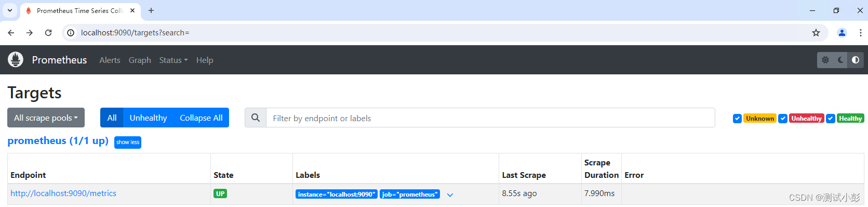This screenshot has width=868, height=207.
Task: Open the Graph page
Action: click(140, 60)
